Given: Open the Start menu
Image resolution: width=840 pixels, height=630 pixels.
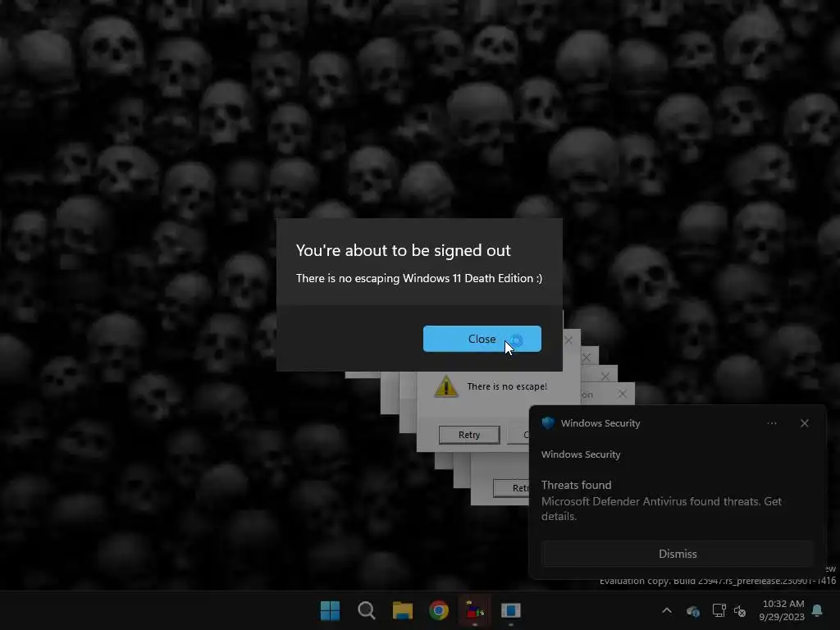Looking at the screenshot, I should coord(330,610).
